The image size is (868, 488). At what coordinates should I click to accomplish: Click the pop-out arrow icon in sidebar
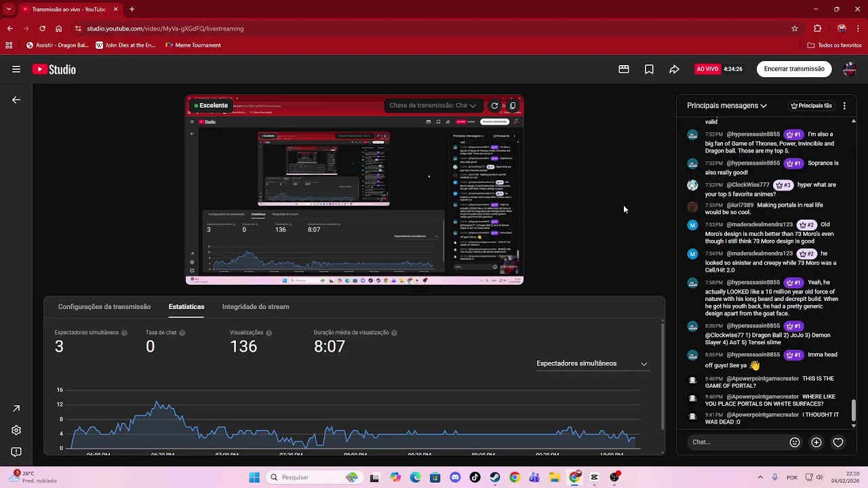point(16,409)
